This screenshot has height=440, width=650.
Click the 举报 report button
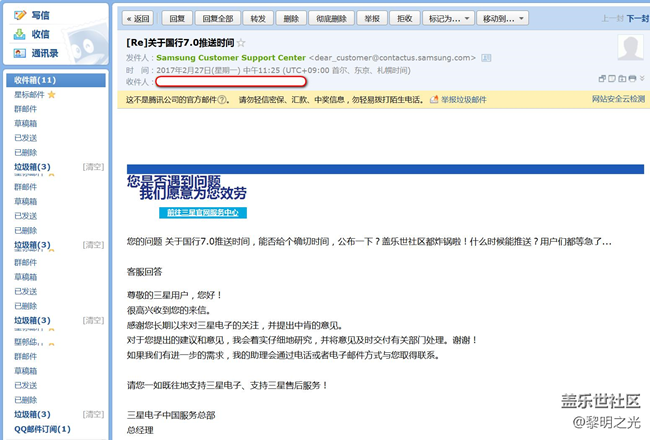coord(372,19)
